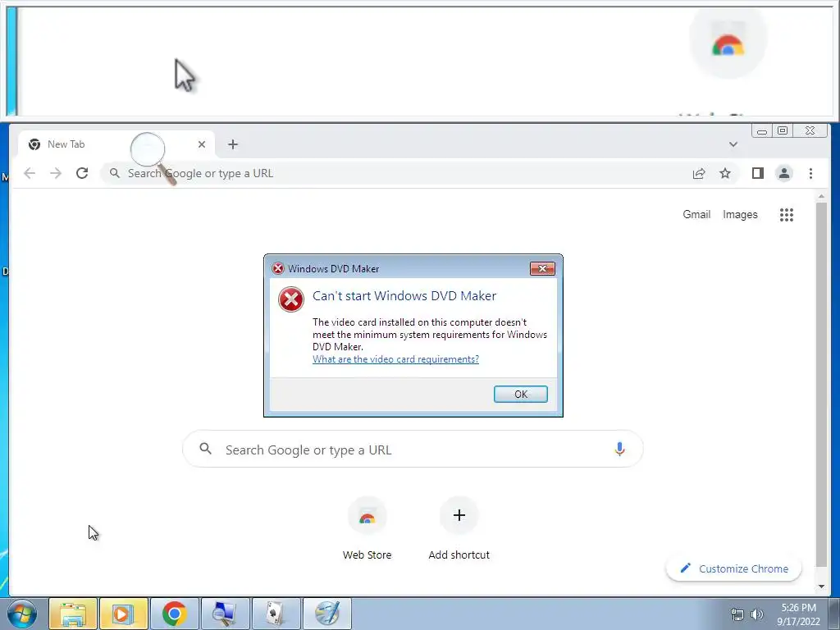
Task: Open the Google apps grid
Action: click(787, 215)
